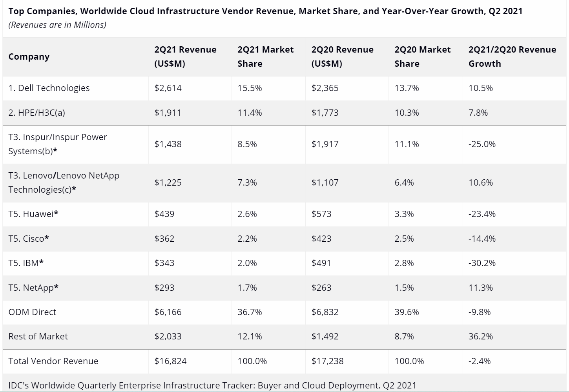The height and width of the screenshot is (392, 569).
Task: Click ODM Direct's 36.7% market share
Action: point(250,312)
